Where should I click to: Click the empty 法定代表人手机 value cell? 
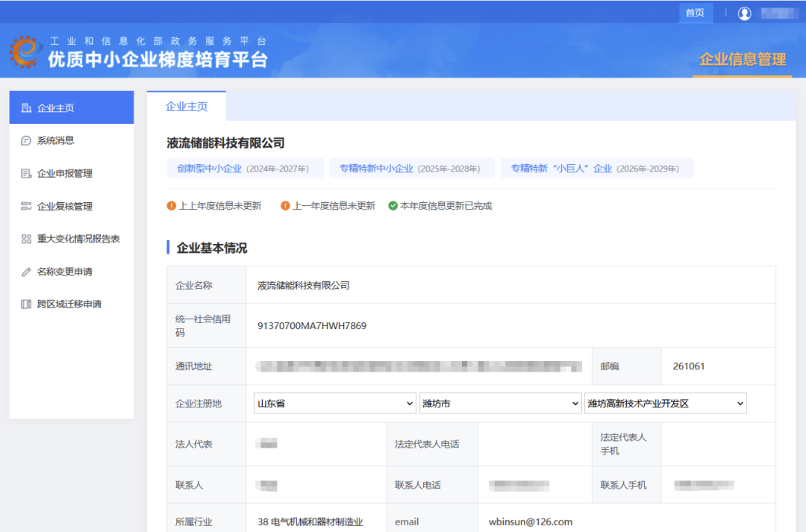pyautogui.click(x=719, y=444)
